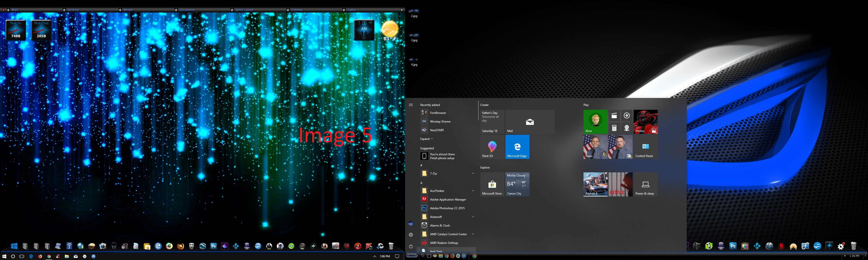This screenshot has width=868, height=260.
Task: Click the Firefox icon in left dock
Action: pyautogui.click(x=180, y=246)
